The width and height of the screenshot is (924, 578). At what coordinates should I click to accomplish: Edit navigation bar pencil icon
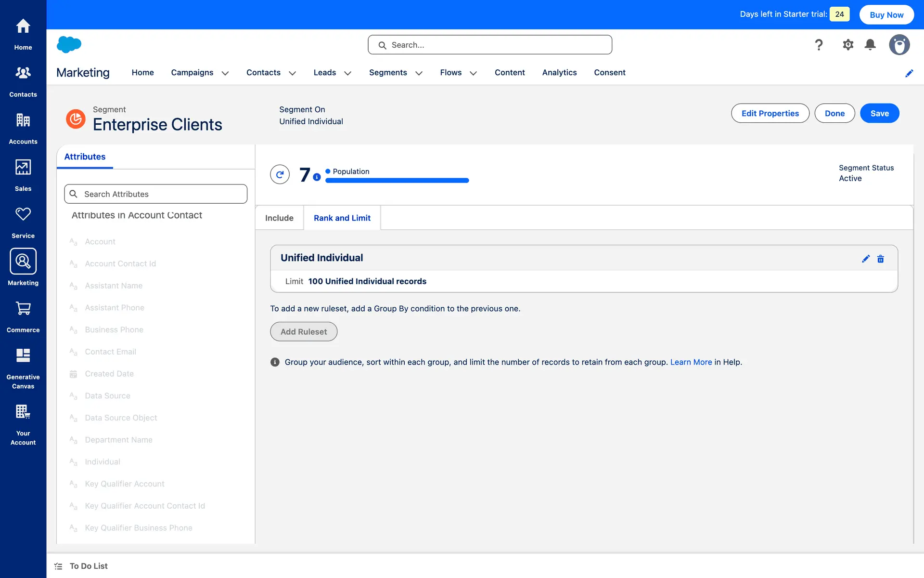coord(909,73)
